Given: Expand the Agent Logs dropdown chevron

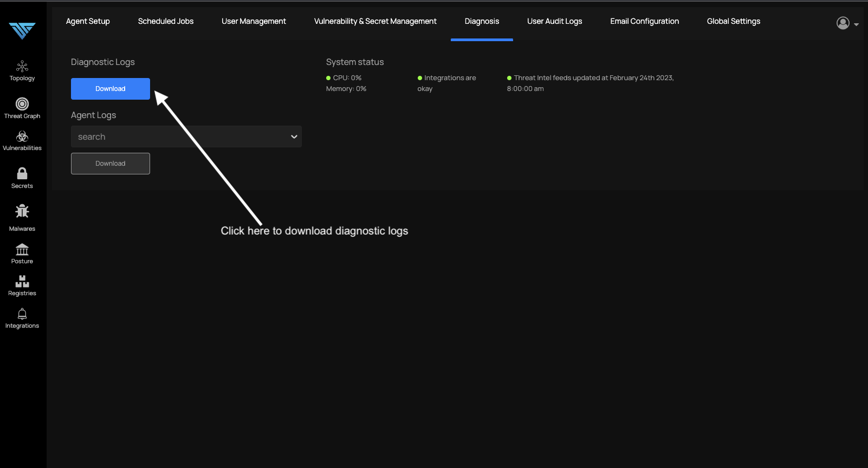Looking at the screenshot, I should (x=294, y=136).
